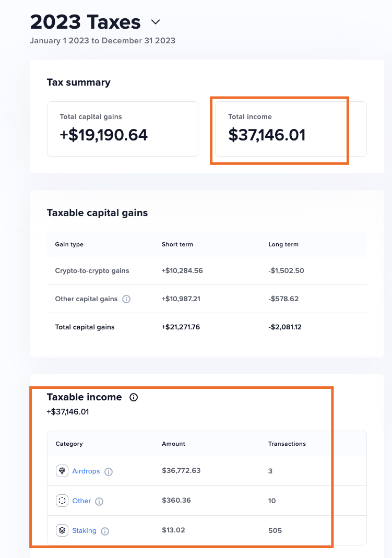
Task: Click the Transactions column header
Action: [287, 444]
